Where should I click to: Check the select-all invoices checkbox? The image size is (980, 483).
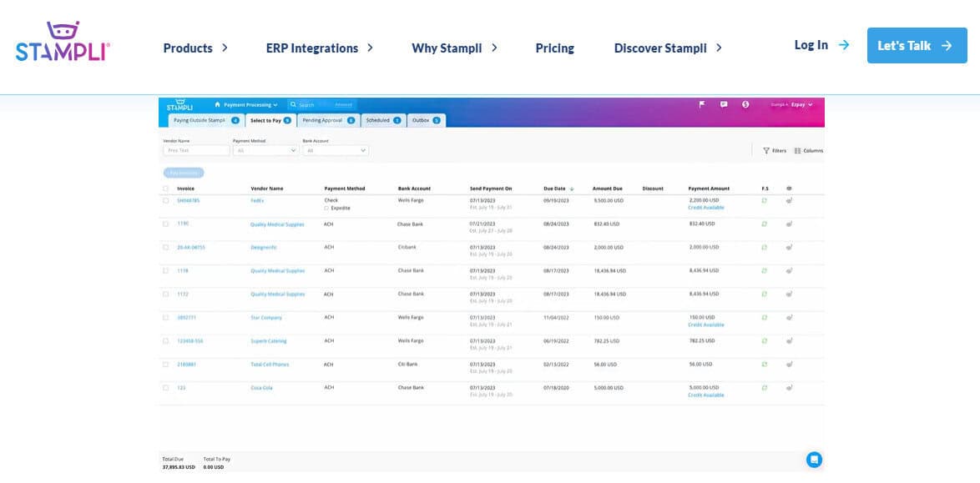[165, 189]
